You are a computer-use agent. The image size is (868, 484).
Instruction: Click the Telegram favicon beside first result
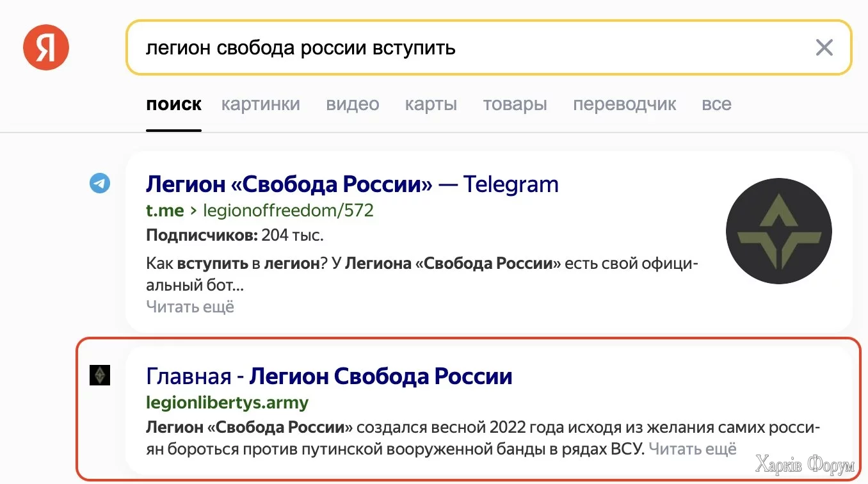pos(100,184)
